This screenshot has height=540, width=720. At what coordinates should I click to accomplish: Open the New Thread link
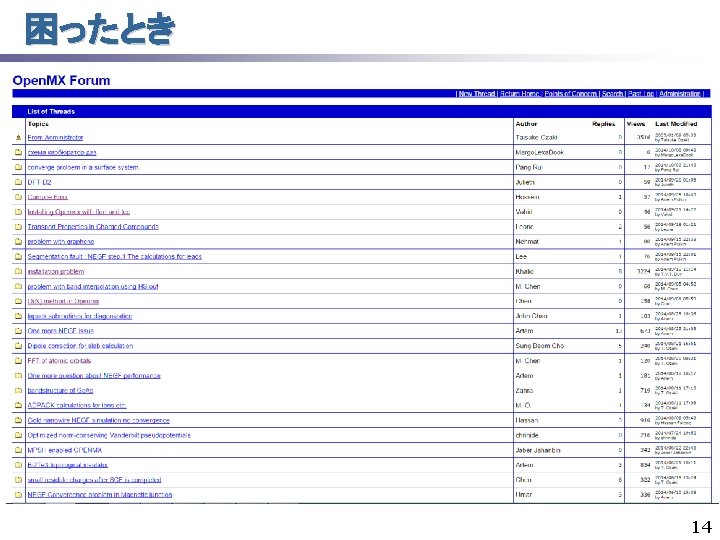477,94
